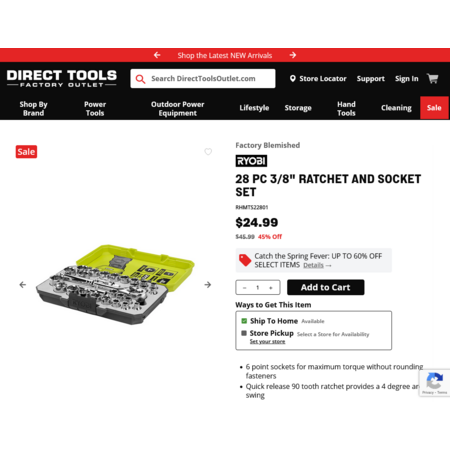
Task: Increase quantity with plus button
Action: [271, 288]
